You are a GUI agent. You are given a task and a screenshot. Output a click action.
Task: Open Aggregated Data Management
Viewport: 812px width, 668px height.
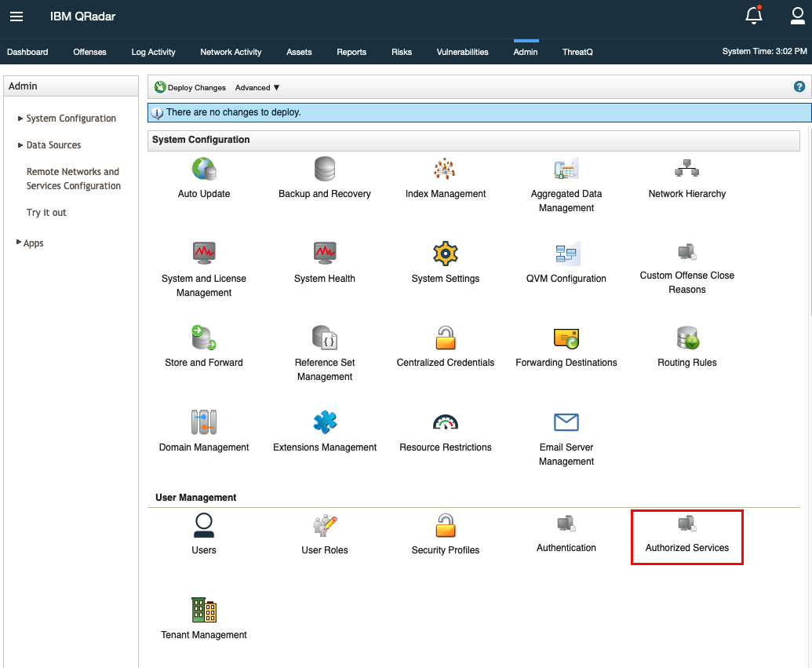tap(566, 185)
